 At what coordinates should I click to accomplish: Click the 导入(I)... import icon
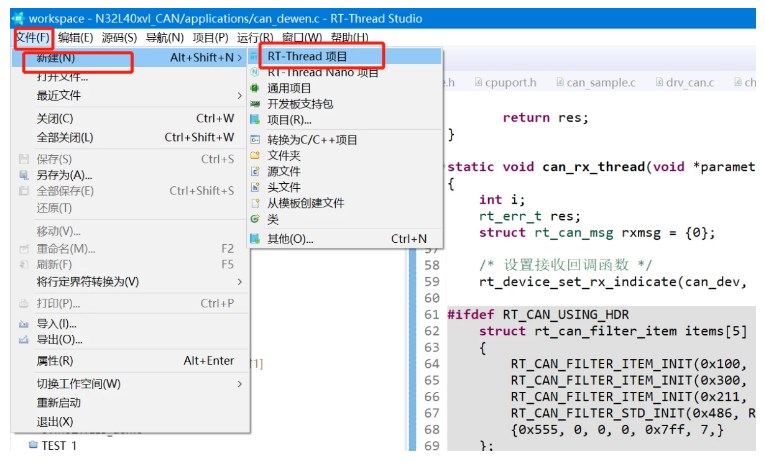point(23,324)
